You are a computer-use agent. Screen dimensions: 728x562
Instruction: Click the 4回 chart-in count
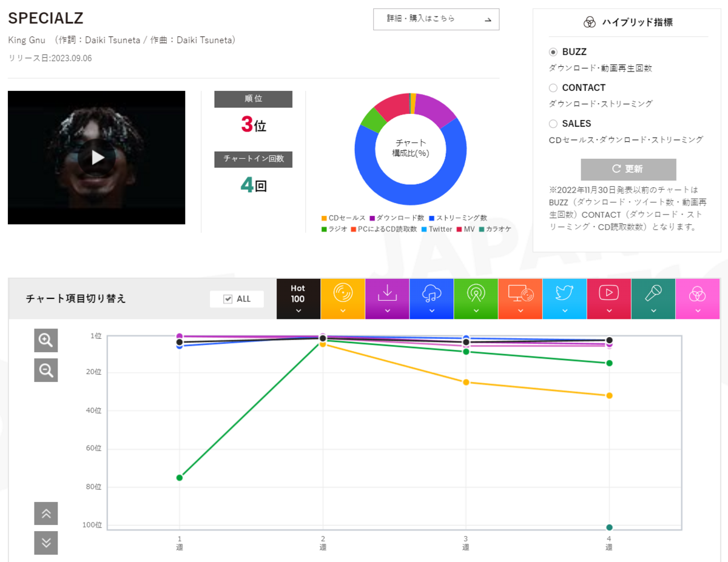point(254,185)
